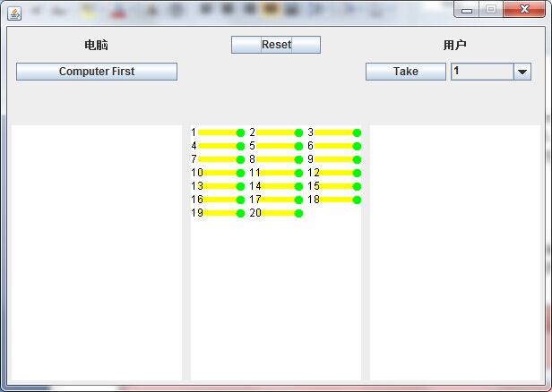This screenshot has height=392, width=552.
Task: Click the Computer First button
Action: tap(97, 72)
